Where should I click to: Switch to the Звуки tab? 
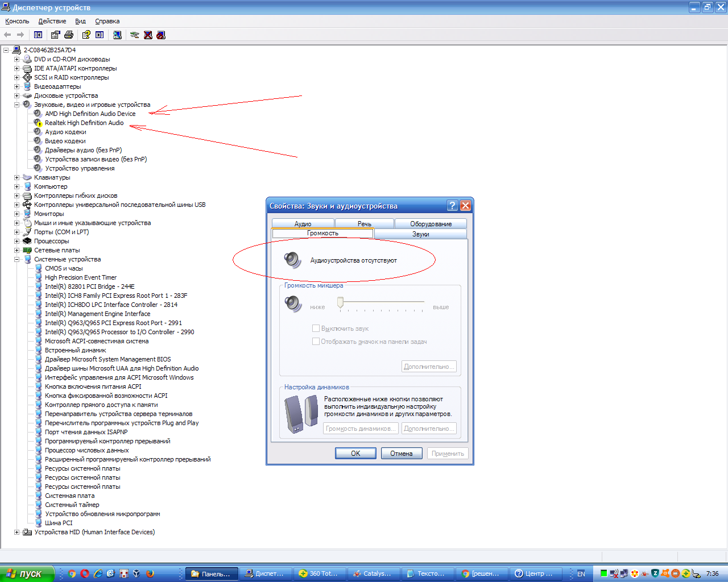pos(421,234)
